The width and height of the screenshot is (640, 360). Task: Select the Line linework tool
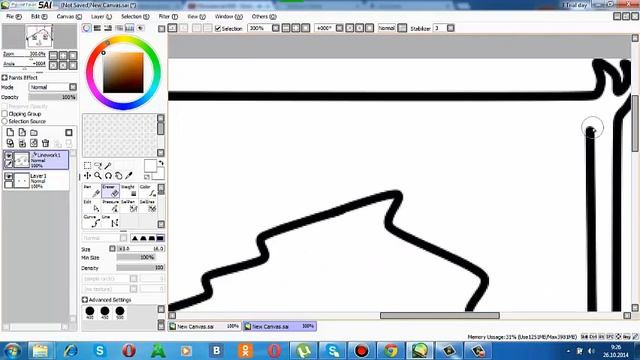[x=110, y=221]
